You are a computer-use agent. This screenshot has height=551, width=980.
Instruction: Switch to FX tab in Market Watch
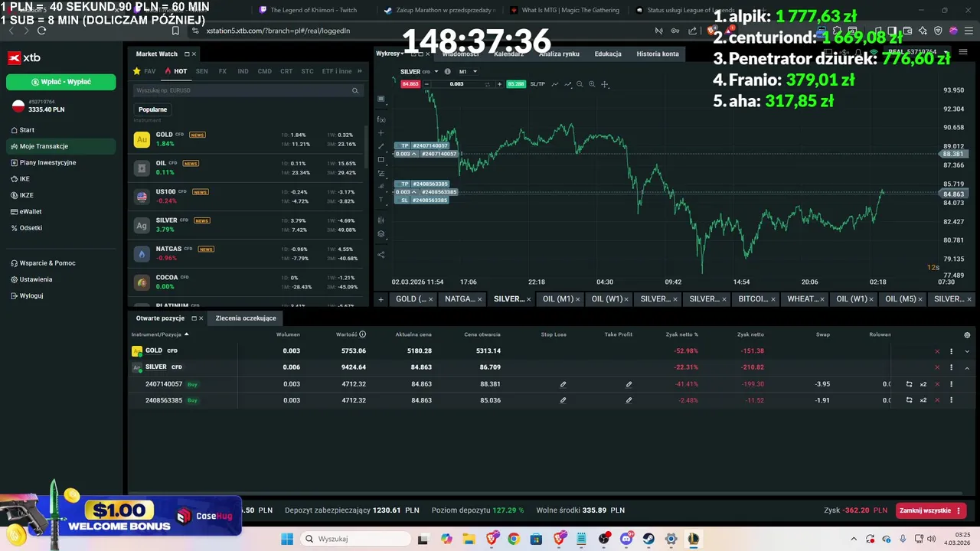(x=223, y=71)
